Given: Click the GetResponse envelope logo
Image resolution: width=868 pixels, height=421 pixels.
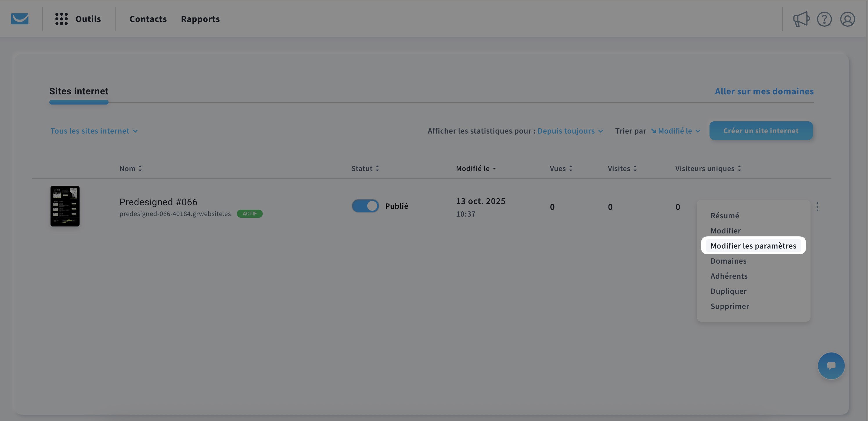Looking at the screenshot, I should (19, 19).
